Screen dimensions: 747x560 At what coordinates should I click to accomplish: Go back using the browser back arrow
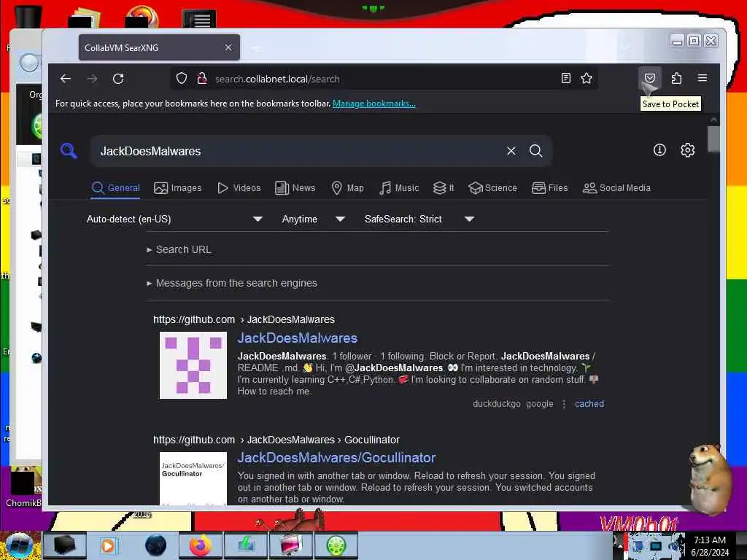coord(66,79)
